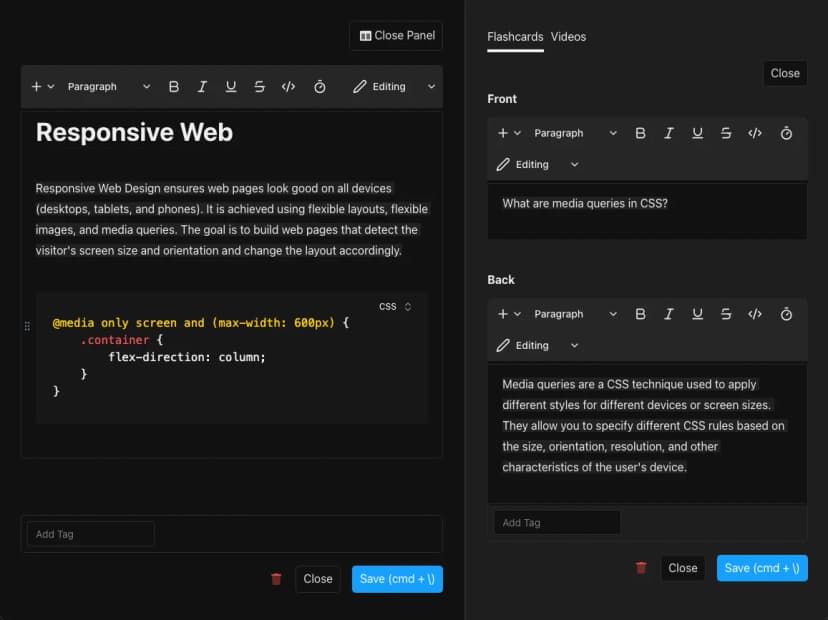Click the timer icon in note toolbar
828x620 pixels.
pos(319,87)
